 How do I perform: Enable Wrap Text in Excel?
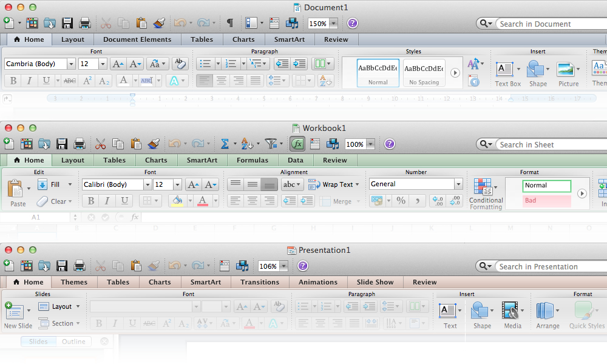[333, 184]
